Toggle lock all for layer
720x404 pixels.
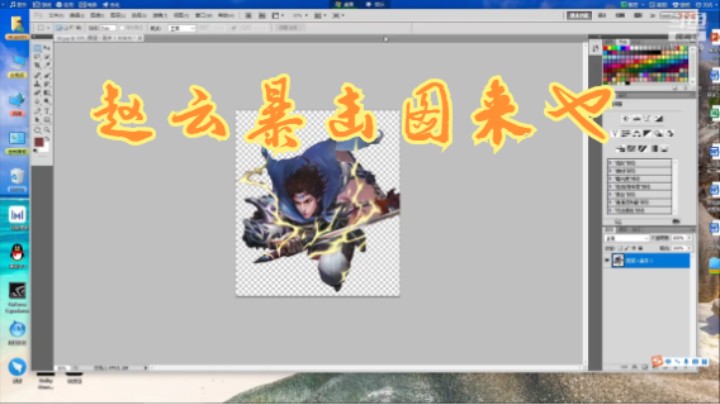point(641,248)
